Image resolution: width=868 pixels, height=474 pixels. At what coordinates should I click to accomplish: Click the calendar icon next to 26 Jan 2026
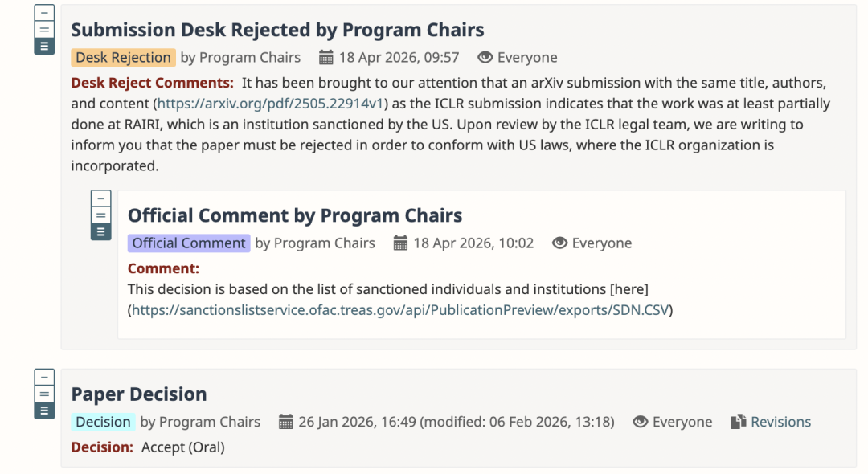pyautogui.click(x=285, y=422)
